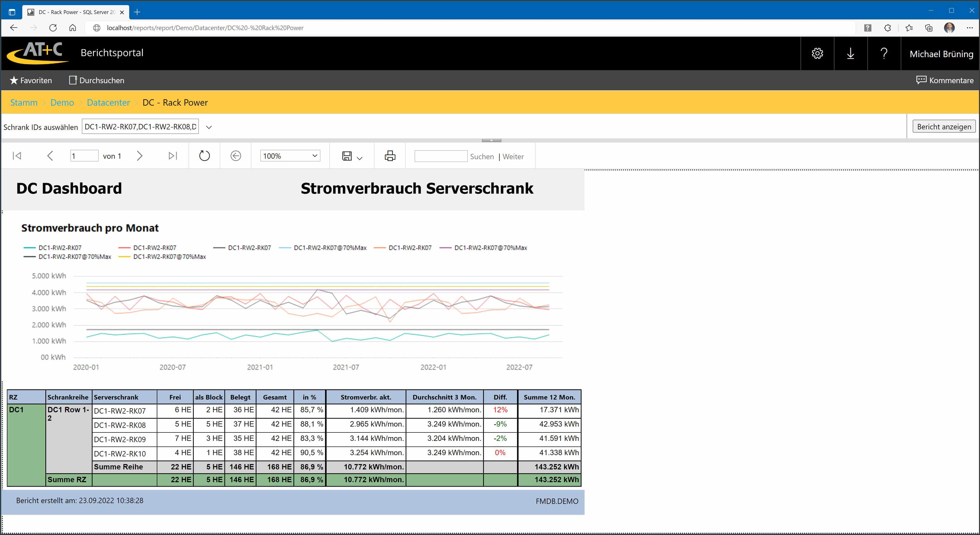This screenshot has width=980, height=535.
Task: Click the Schrank IDs value field
Action: click(140, 127)
